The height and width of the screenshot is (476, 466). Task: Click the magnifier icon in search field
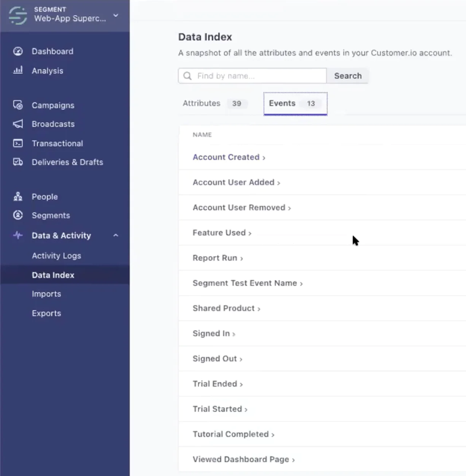coord(188,76)
